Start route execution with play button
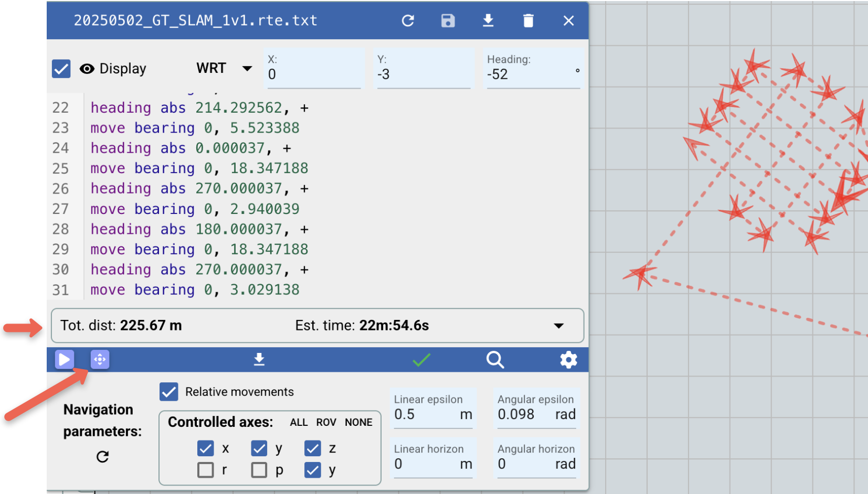This screenshot has height=494, width=868. 65,360
